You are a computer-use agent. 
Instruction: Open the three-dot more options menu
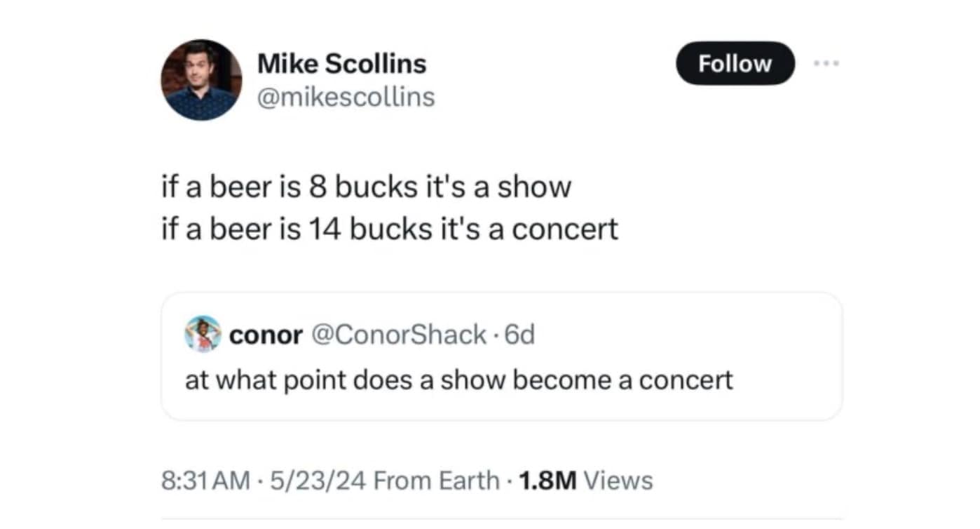point(827,63)
